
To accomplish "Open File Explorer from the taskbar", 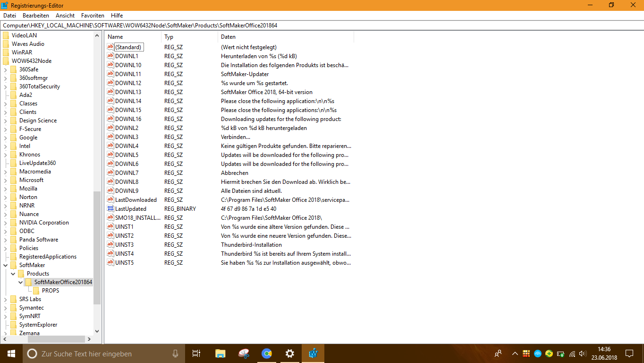I will click(220, 354).
